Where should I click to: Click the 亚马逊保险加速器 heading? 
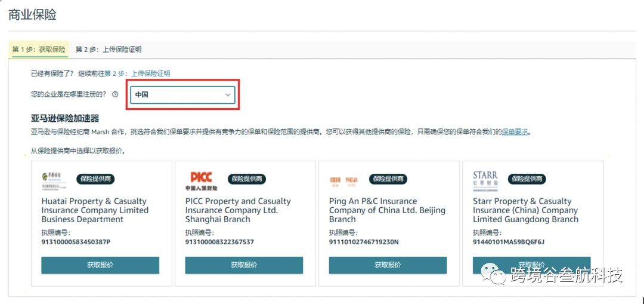pos(65,119)
